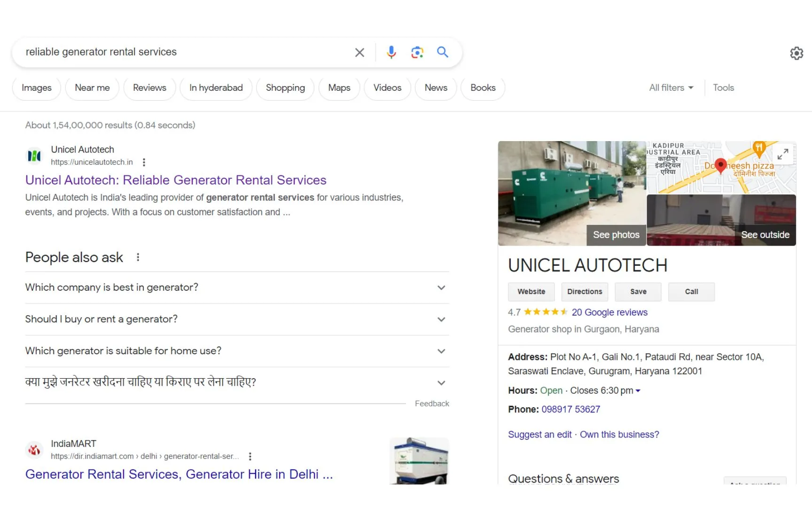Switch to the Images search tab
This screenshot has height=508, width=812.
tap(36, 87)
